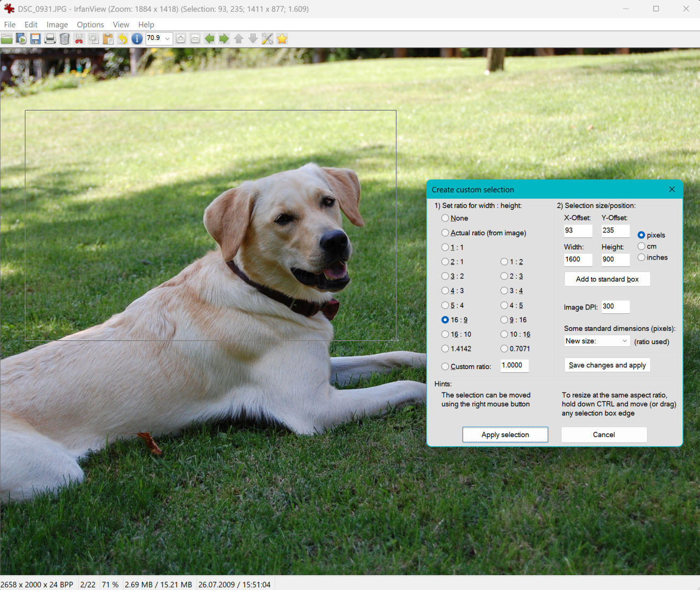Open the New size standard dimensions dropdown

597,341
